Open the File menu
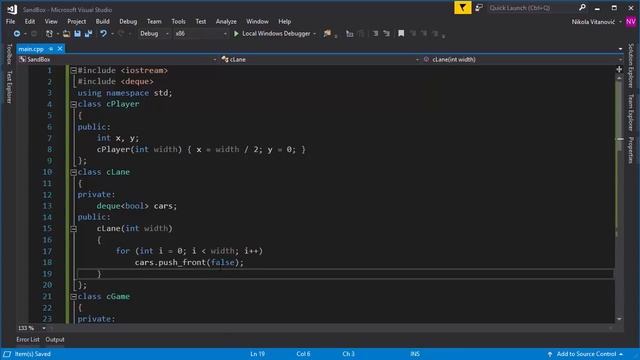640x360 pixels. click(11, 22)
